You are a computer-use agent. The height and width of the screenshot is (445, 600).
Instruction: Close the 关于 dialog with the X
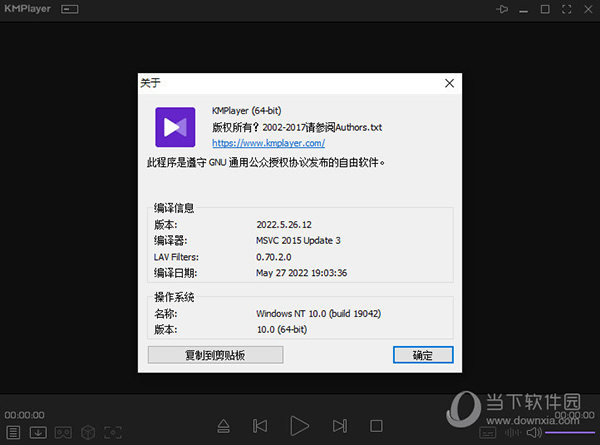tap(450, 83)
